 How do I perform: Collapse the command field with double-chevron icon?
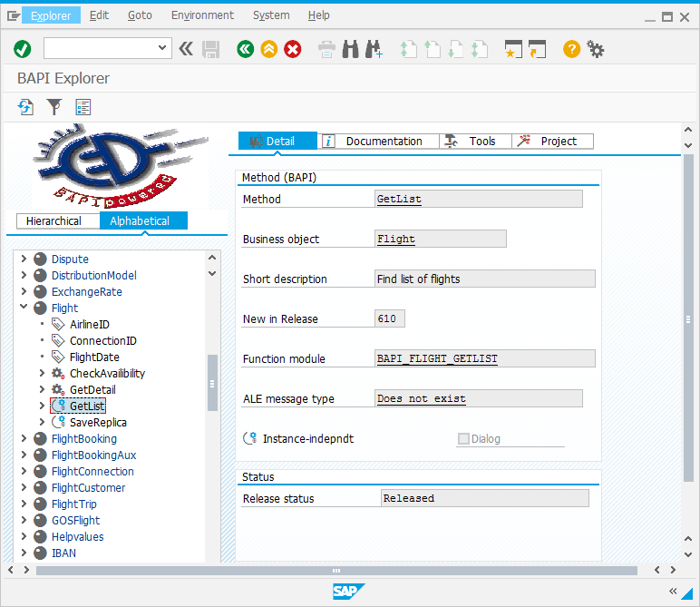[x=186, y=49]
